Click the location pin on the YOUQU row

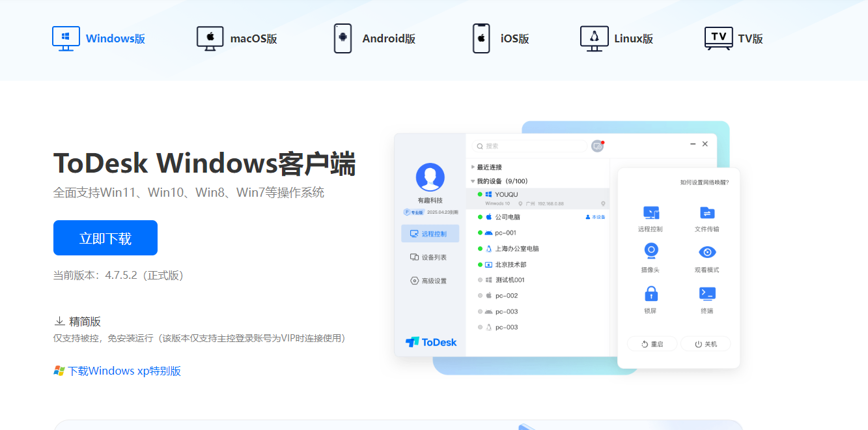pos(603,204)
